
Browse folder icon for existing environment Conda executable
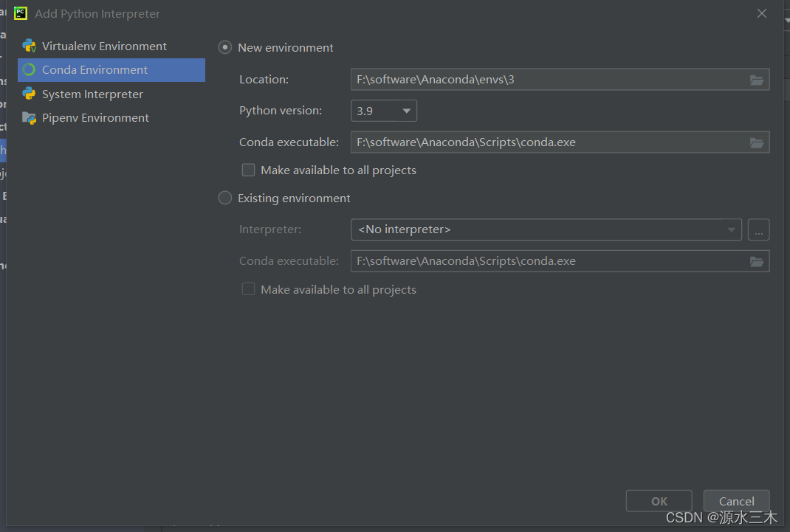click(x=756, y=262)
